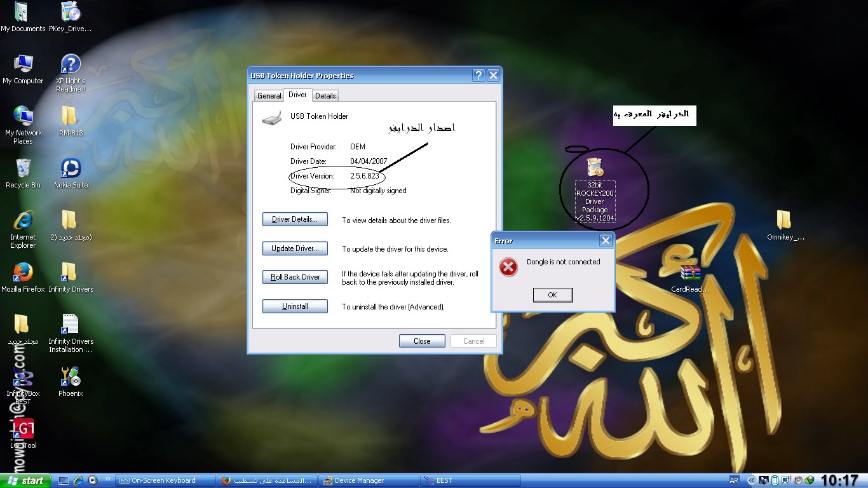This screenshot has height=488, width=868.
Task: Open مجلد جديد folder icon
Action: tap(23, 330)
